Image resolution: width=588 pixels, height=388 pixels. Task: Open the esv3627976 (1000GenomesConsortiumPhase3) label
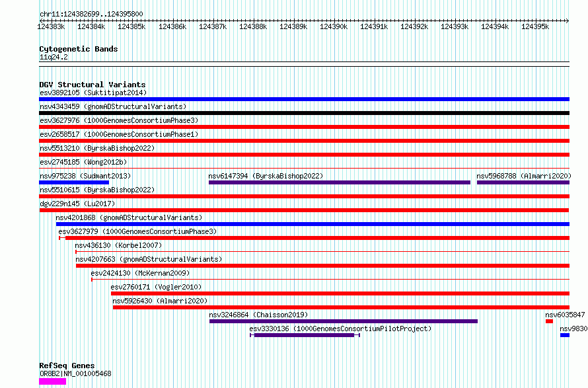119,120
